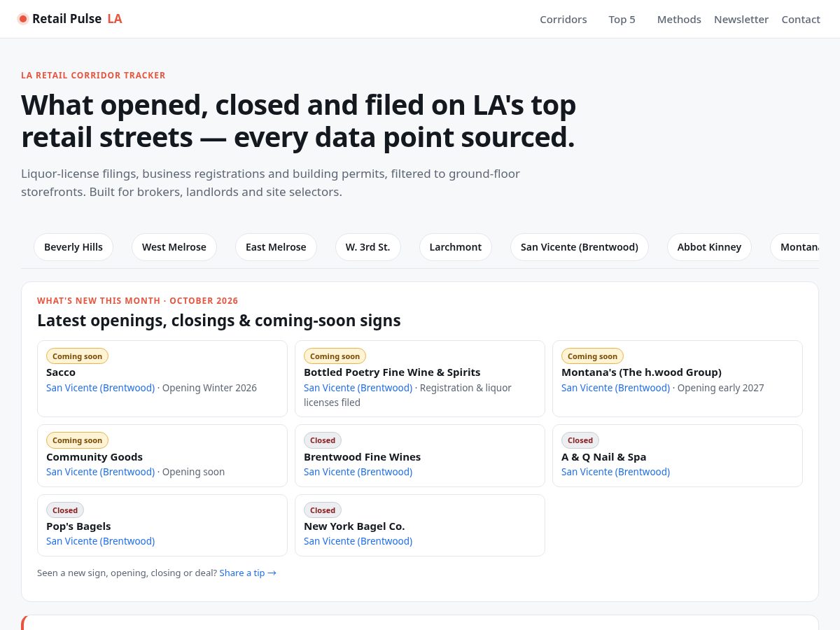Screen dimensions: 840x630
Task: Click the Closed badge on New York Bagel Co.
Action: 323,510
